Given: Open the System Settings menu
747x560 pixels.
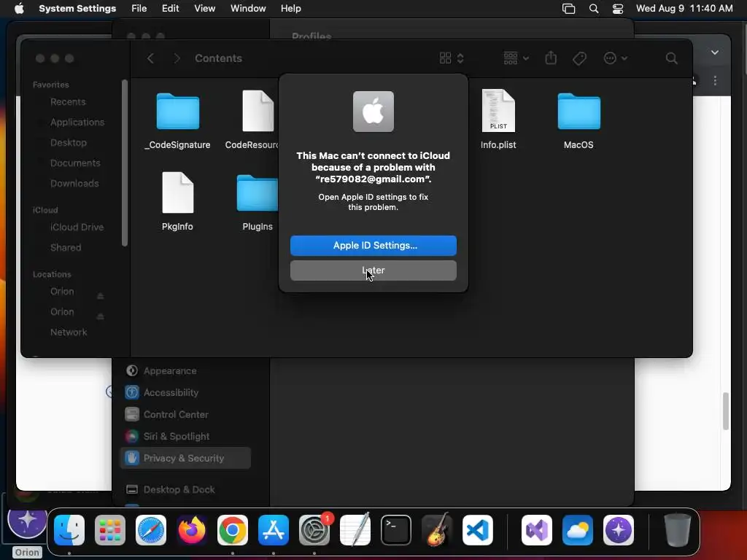Looking at the screenshot, I should pos(77,9).
